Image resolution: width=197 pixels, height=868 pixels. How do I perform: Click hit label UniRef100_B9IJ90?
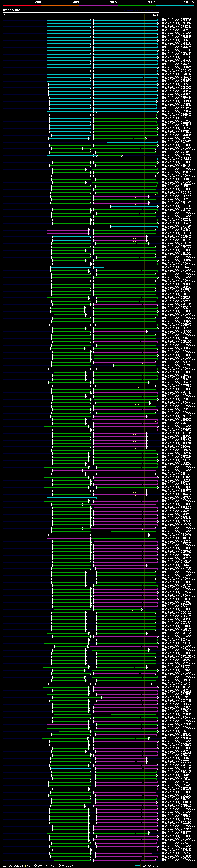[x=176, y=226]
